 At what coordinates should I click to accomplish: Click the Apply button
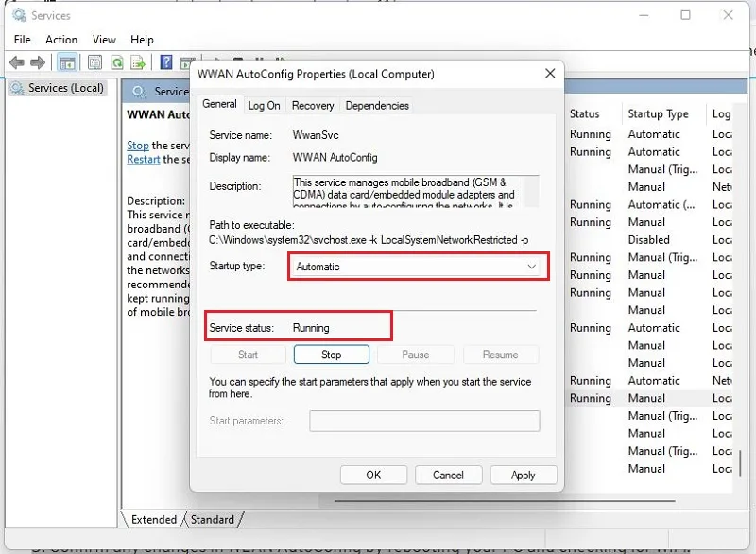coord(524,475)
